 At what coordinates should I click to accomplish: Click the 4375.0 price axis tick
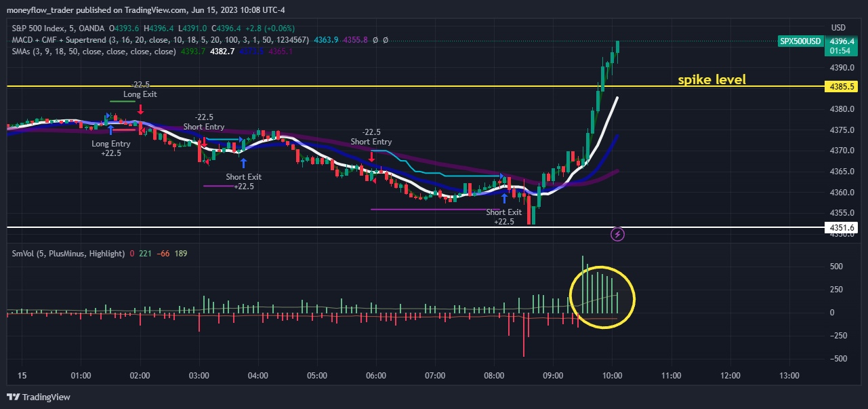tap(841, 130)
